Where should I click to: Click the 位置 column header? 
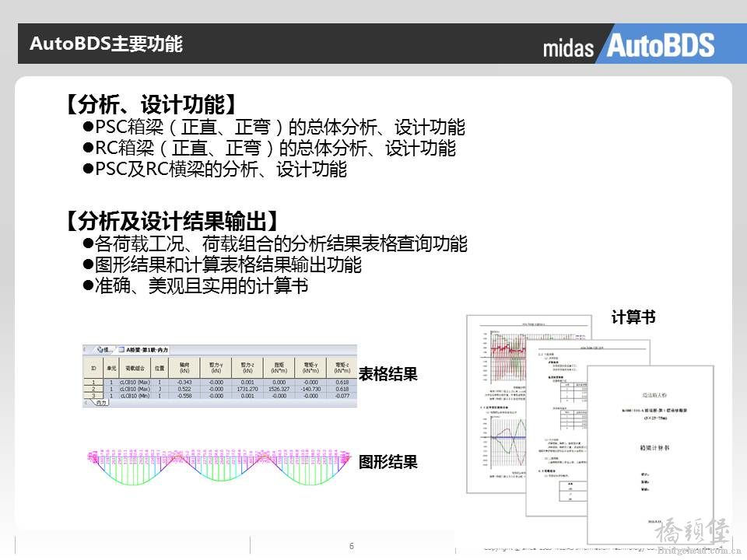(x=160, y=368)
